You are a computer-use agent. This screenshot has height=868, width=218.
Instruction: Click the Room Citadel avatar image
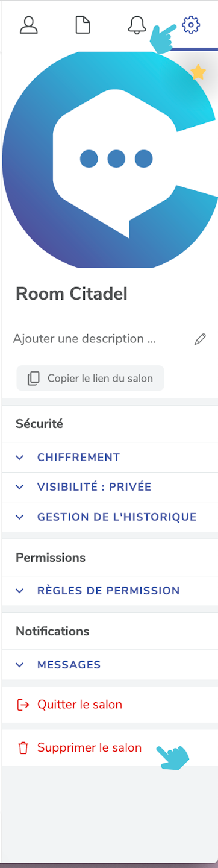click(x=109, y=160)
